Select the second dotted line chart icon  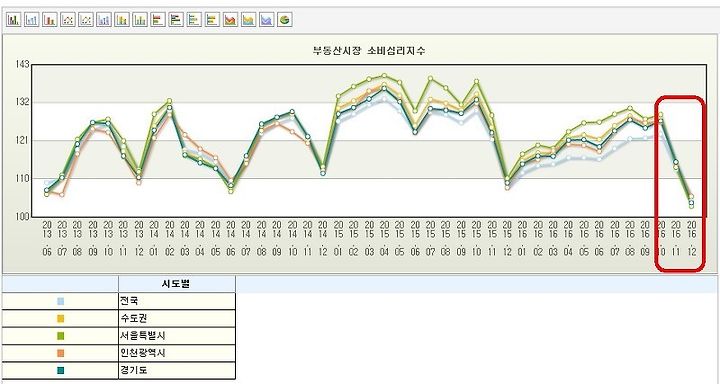tap(86, 20)
